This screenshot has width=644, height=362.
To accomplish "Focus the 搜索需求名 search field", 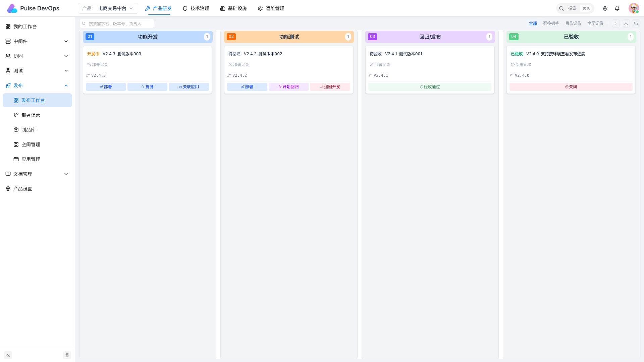I will 117,23.
